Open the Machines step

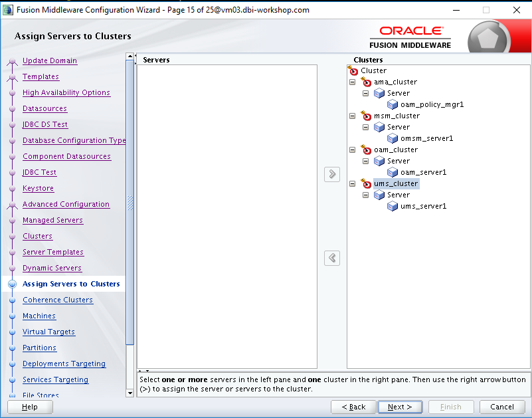coord(39,316)
